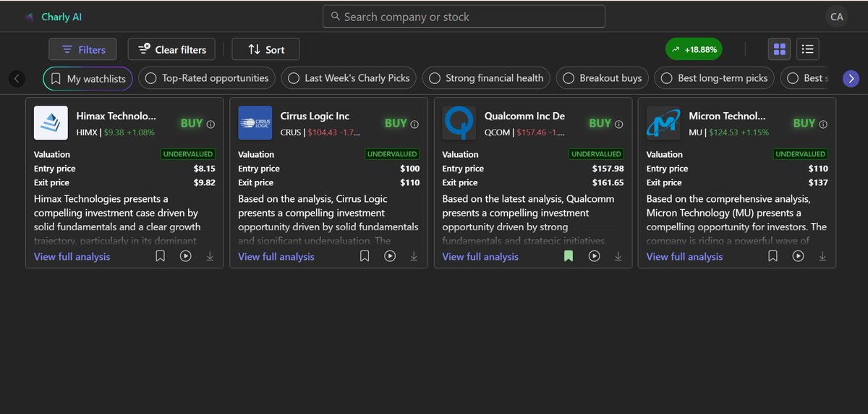Play audio for Qualcomm analysis
Image resolution: width=868 pixels, height=414 pixels.
[594, 256]
